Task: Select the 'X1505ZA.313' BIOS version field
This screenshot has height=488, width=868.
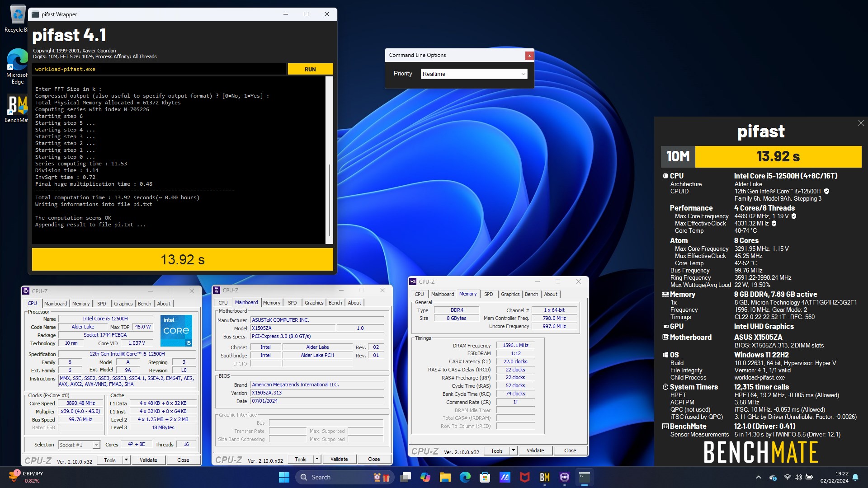Action: click(317, 393)
